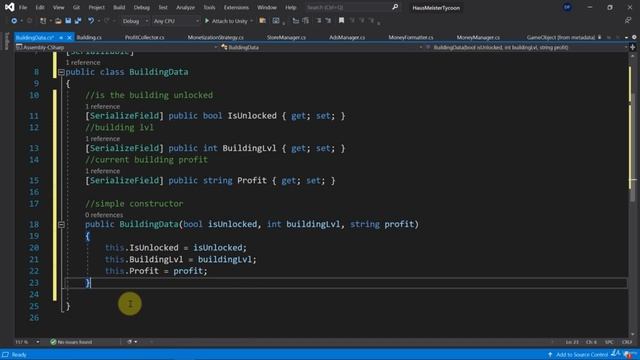Click the Save All icon
640x360 pixels.
click(x=78, y=21)
